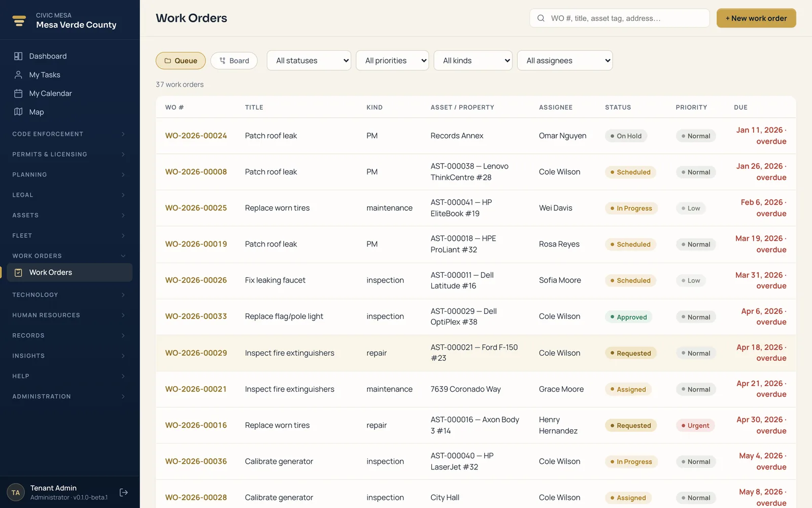
Task: Expand Fleet section
Action: [x=70, y=236]
